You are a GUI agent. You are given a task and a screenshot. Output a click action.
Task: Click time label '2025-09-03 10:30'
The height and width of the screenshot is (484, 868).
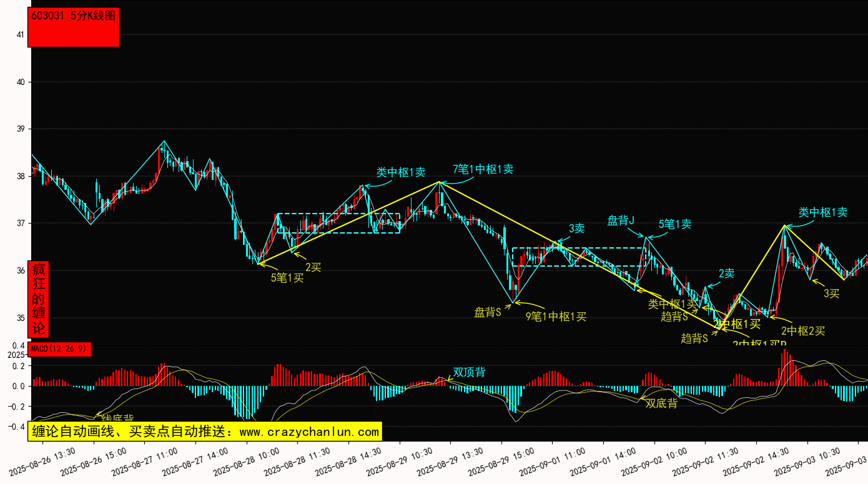click(807, 460)
